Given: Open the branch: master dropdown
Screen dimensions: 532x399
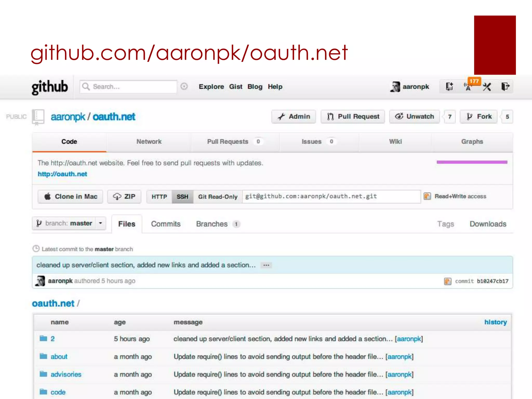Looking at the screenshot, I should pos(69,223).
